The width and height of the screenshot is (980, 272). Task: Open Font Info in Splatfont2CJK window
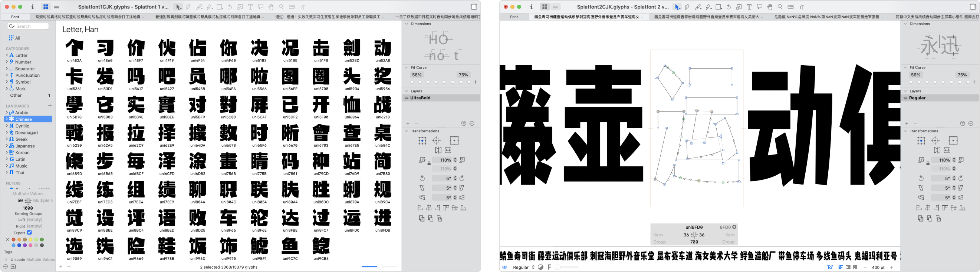(532, 7)
